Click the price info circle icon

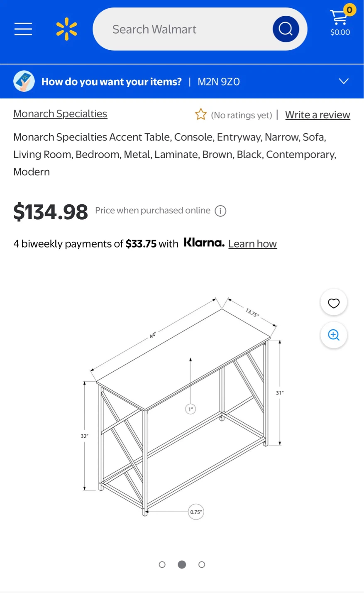click(220, 211)
